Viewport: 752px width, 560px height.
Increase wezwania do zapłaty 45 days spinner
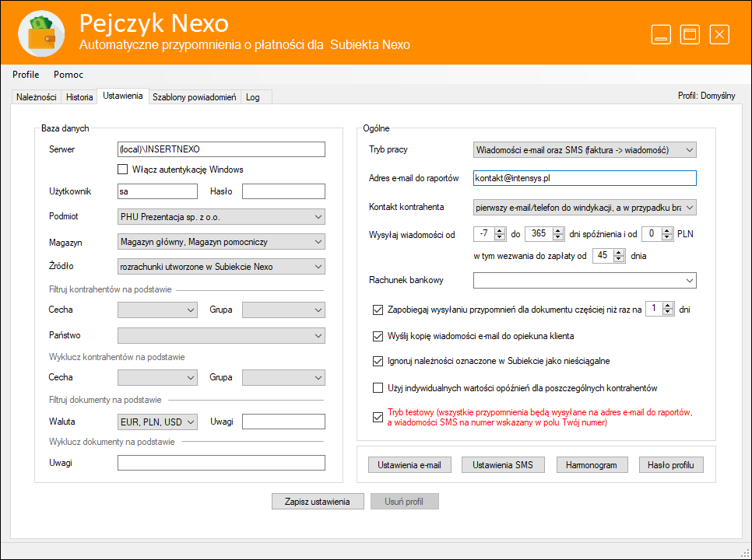point(619,252)
